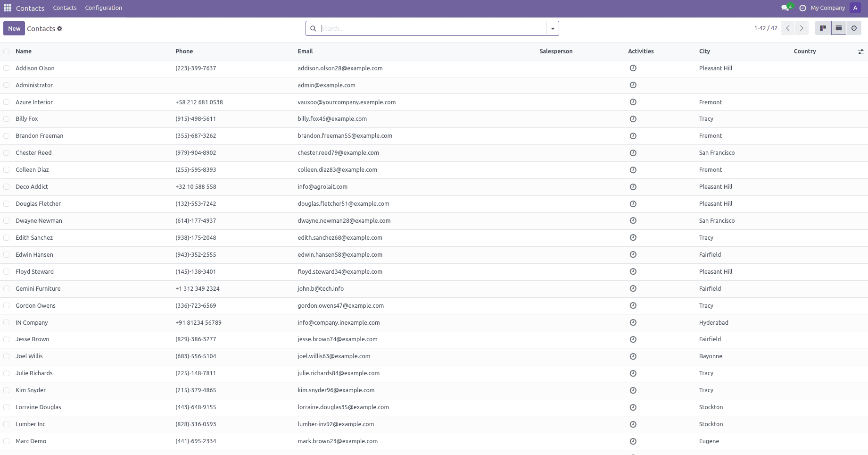Screen dimensions: 868x455
Task: Click the New button
Action: 14,28
